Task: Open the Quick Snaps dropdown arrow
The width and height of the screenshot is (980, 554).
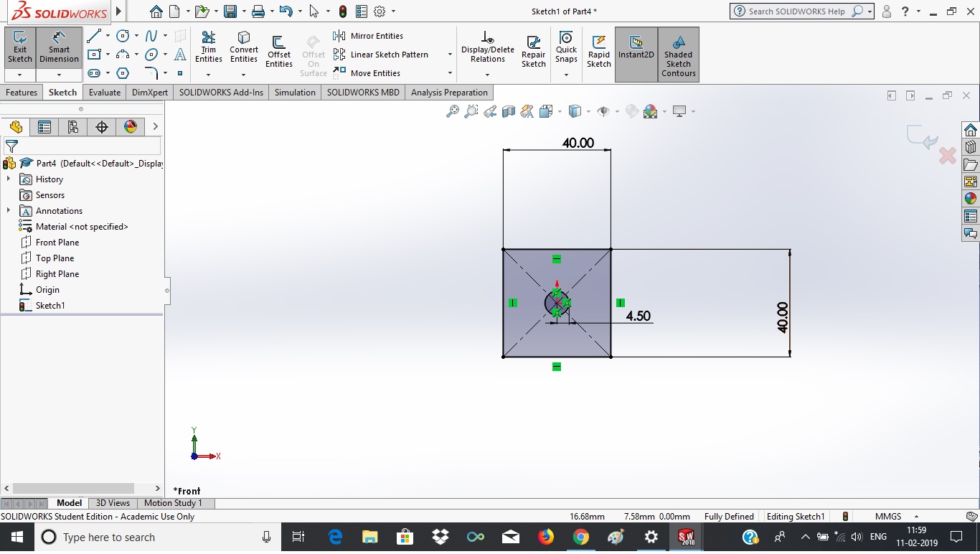Action: click(566, 75)
